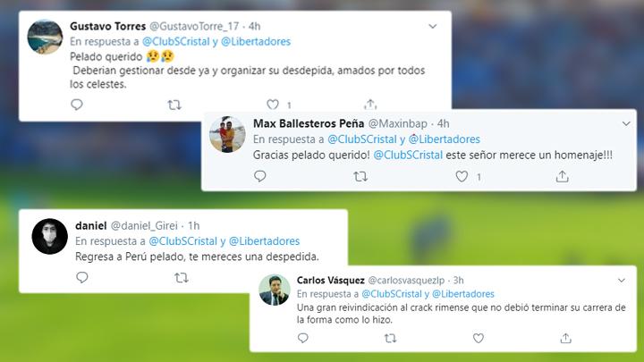Like Max Ballesteros Peña's tweet

[462, 176]
